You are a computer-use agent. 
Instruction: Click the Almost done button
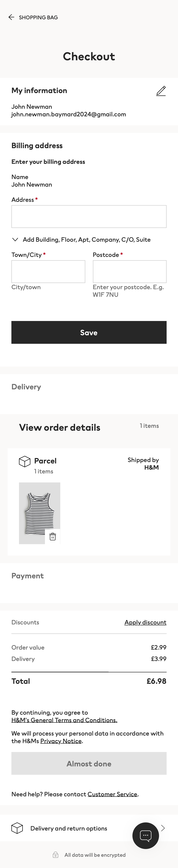pyautogui.click(x=89, y=764)
